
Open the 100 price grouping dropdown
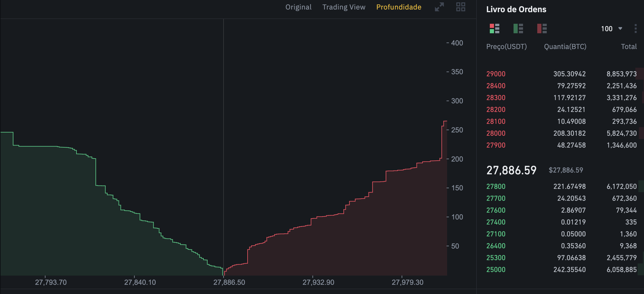click(611, 29)
